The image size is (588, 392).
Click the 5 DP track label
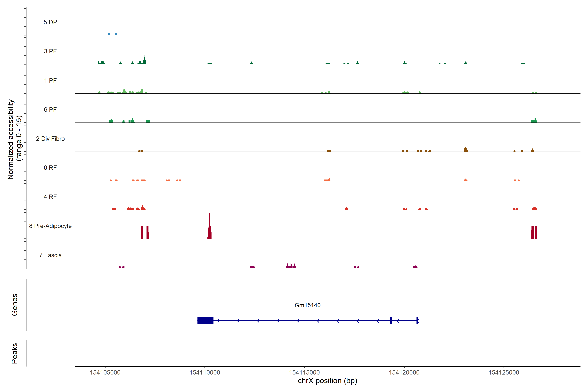pyautogui.click(x=50, y=22)
